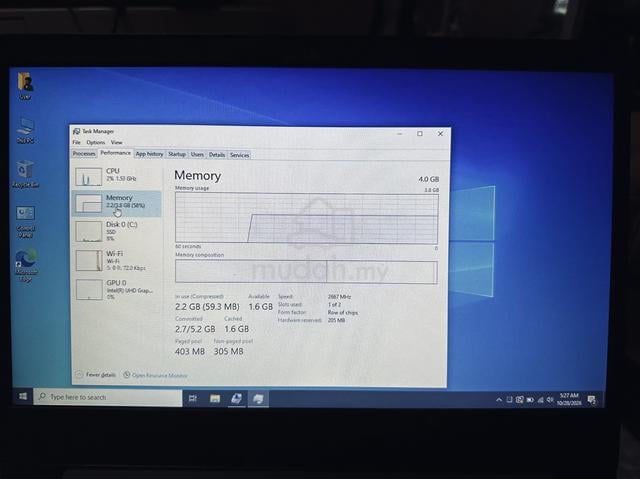The height and width of the screenshot is (479, 640).
Task: Click the Open Resource Monitor link
Action: (160, 375)
